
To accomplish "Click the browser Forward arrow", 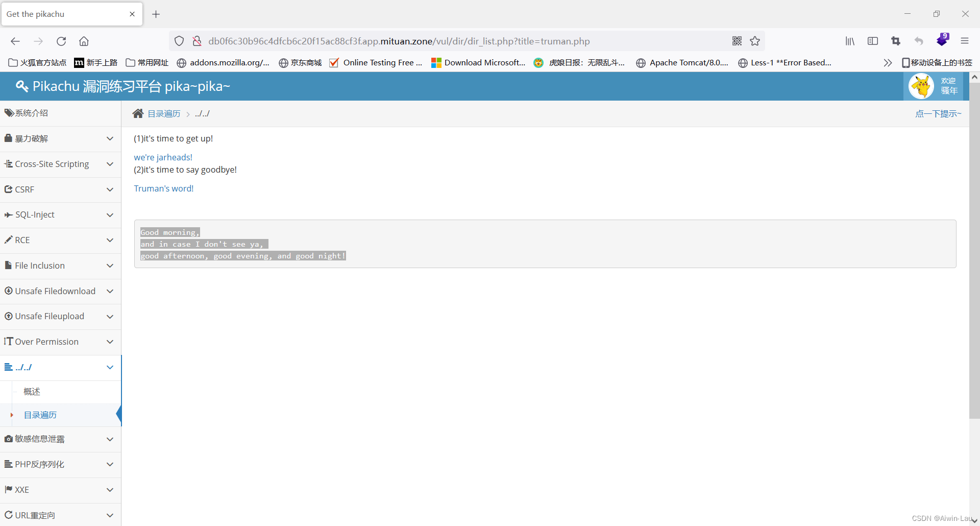I will [38, 41].
